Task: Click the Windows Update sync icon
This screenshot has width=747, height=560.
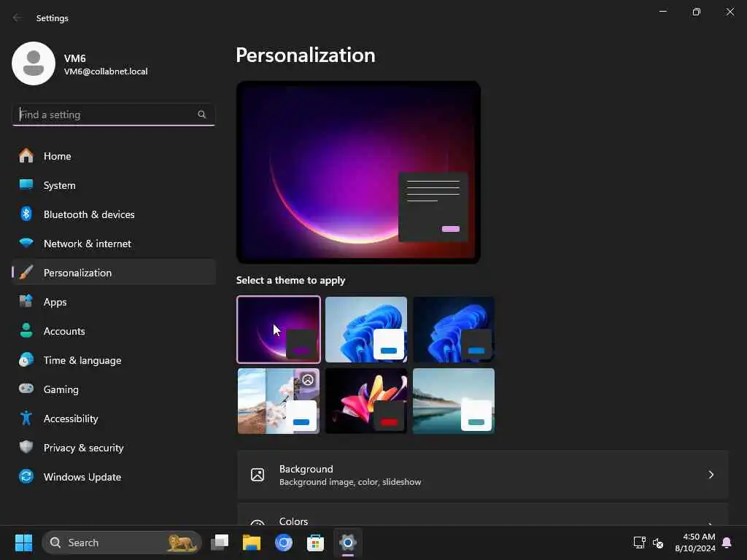Action: 26,476
